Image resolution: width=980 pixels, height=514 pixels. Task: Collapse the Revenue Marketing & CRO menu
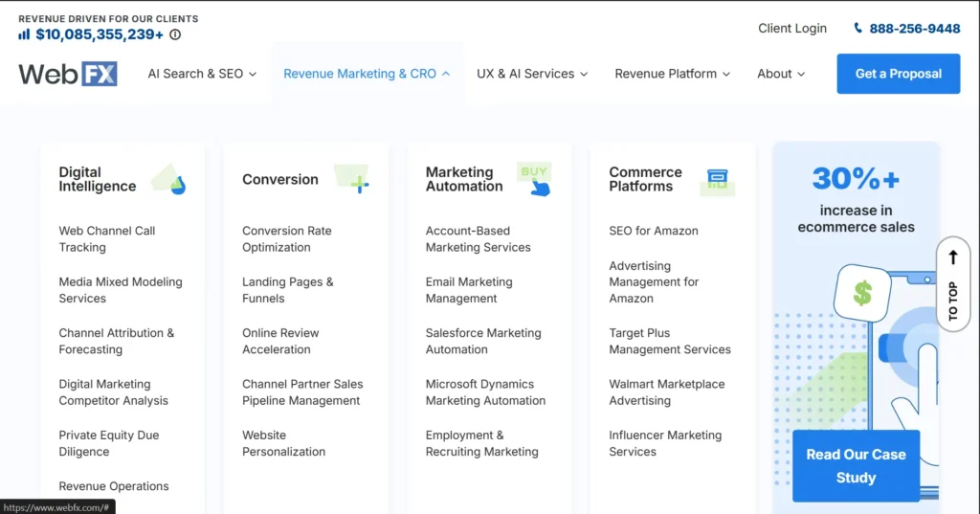pyautogui.click(x=367, y=74)
